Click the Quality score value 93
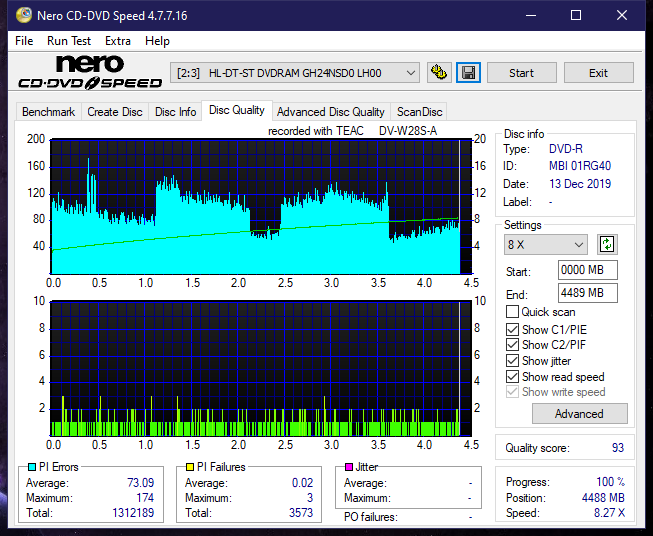Screen dimensions: 653x536 click(618, 448)
